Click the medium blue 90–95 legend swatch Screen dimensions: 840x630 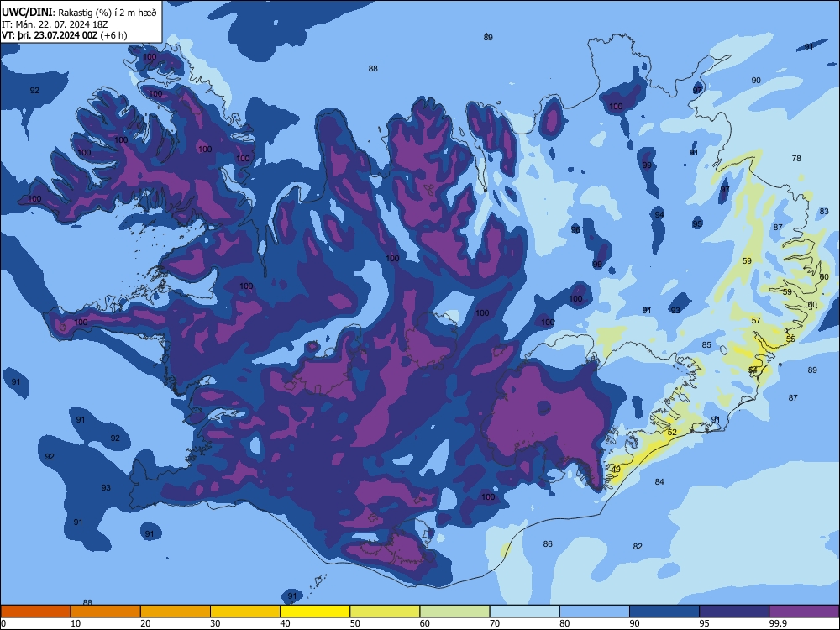coord(664,612)
